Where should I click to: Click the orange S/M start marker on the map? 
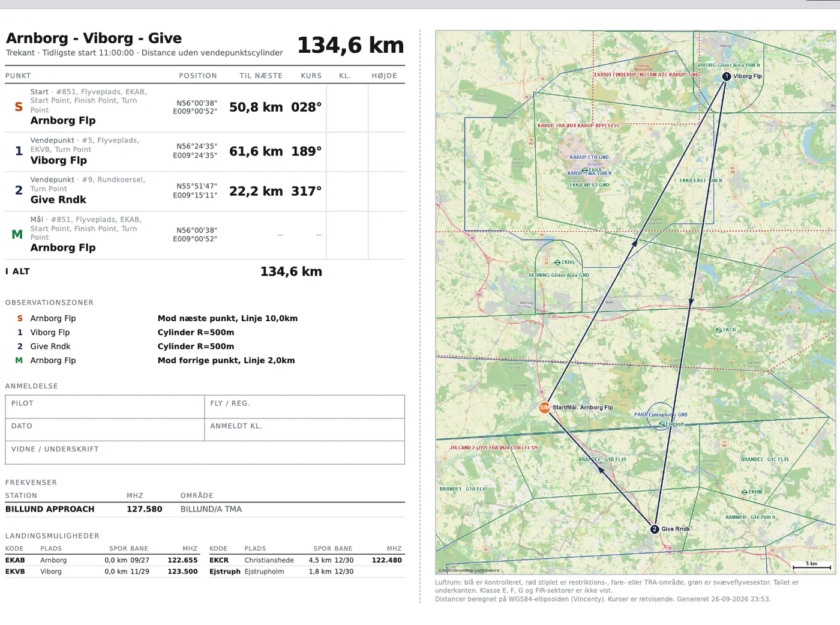pos(544,407)
